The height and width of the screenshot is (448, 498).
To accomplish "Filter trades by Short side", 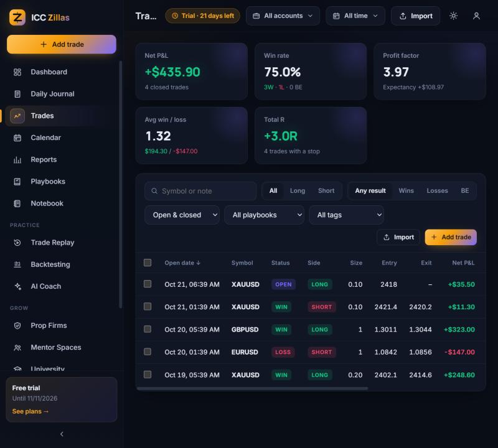I will [326, 191].
